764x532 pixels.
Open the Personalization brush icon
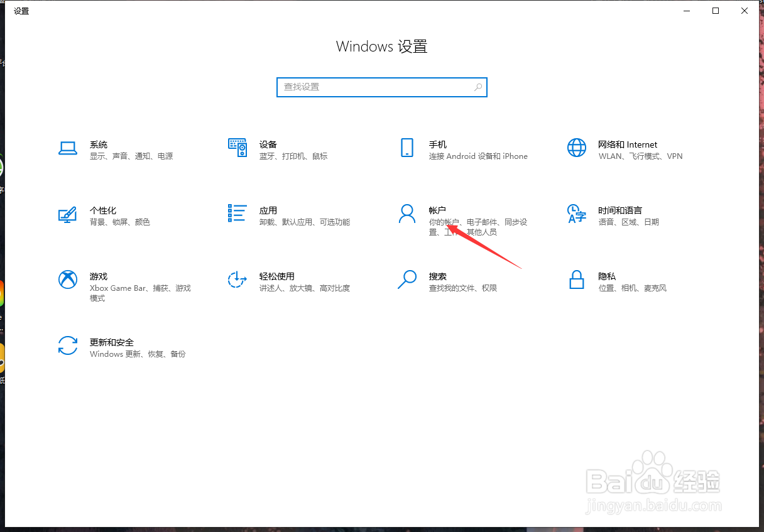click(67, 214)
